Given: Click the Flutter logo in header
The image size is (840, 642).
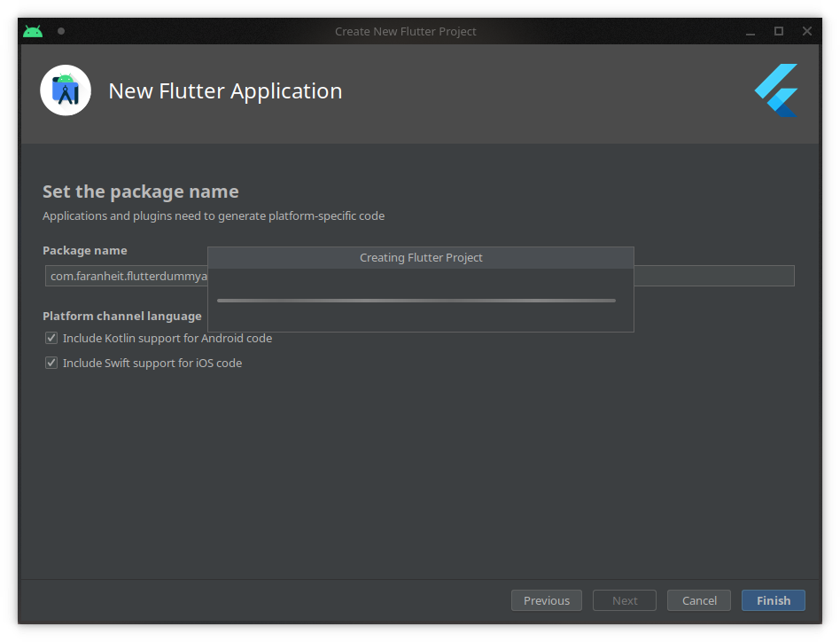Looking at the screenshot, I should click(776, 90).
